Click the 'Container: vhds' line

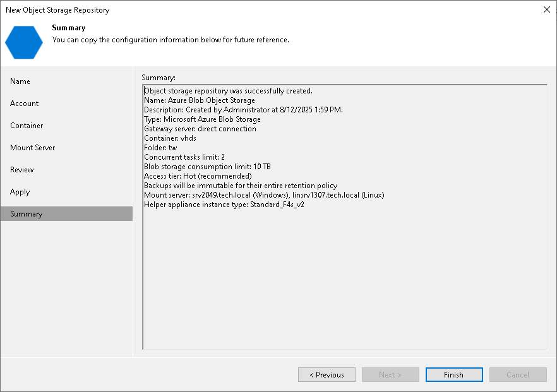pos(170,138)
